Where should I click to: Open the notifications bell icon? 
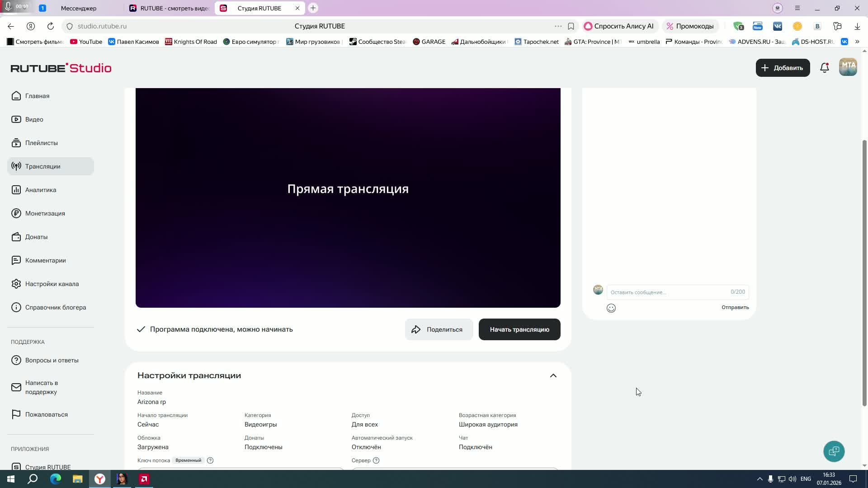(824, 68)
